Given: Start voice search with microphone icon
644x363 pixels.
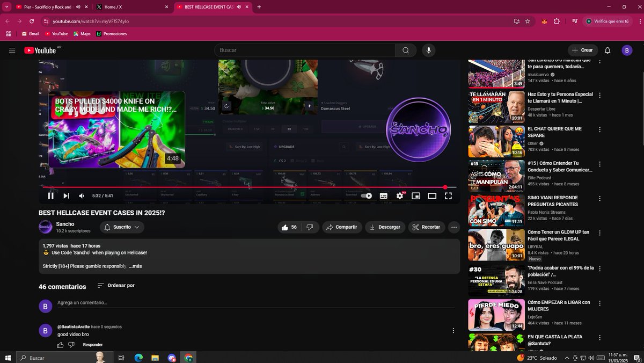Looking at the screenshot, I should point(428,50).
